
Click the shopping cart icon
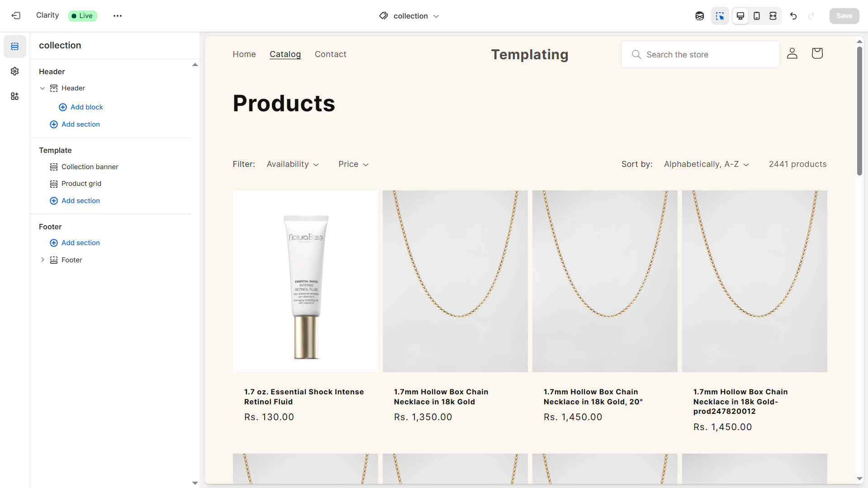point(817,53)
